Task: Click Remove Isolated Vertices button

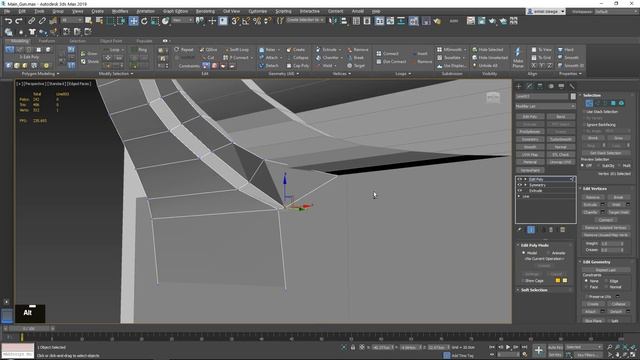Action: point(606,228)
